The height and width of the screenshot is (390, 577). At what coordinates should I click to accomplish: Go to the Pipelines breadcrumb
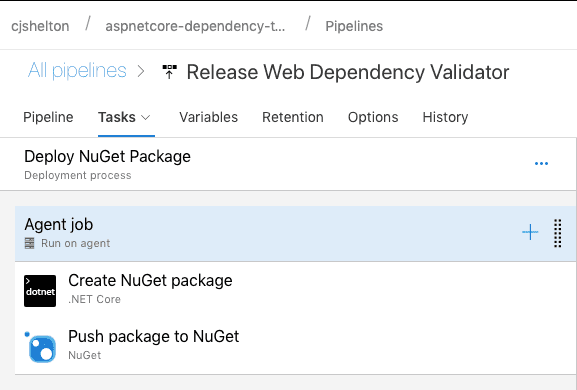pyautogui.click(x=354, y=26)
